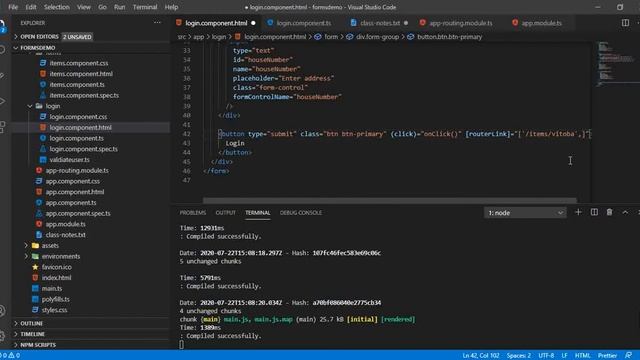
Task: Show errors and warnings count
Action: coord(10,356)
